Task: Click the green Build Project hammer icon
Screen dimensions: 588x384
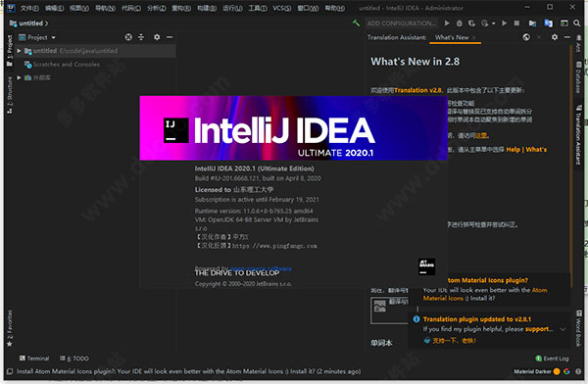Action: 356,24
